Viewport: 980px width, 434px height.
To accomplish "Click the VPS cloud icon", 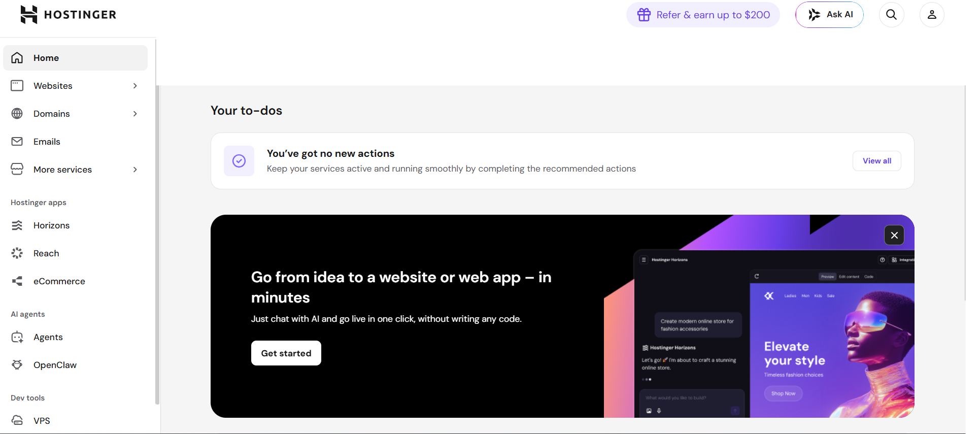I will pos(17,421).
